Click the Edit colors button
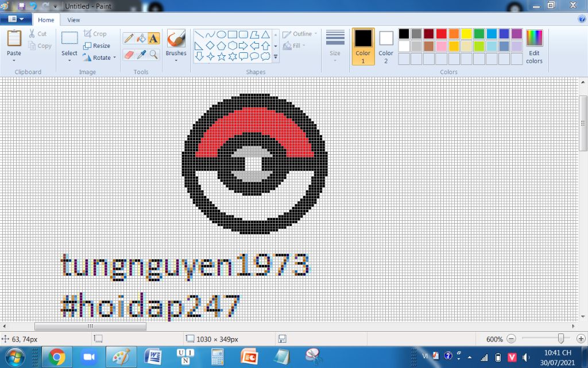Viewport: 588px width, 368px height. pos(534,47)
